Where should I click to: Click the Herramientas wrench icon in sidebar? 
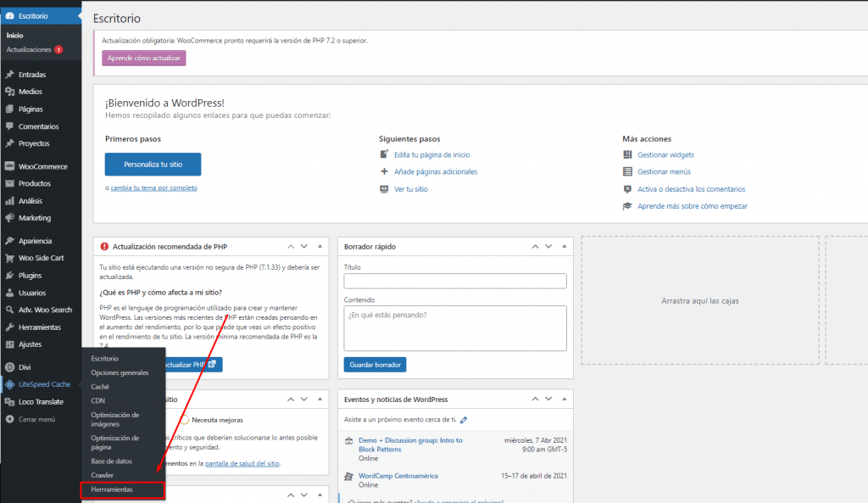tap(10, 327)
